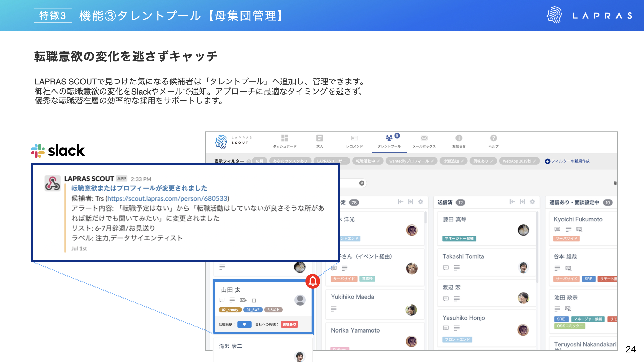
Task: Go to the レコメンド recommendations page
Action: pyautogui.click(x=355, y=141)
